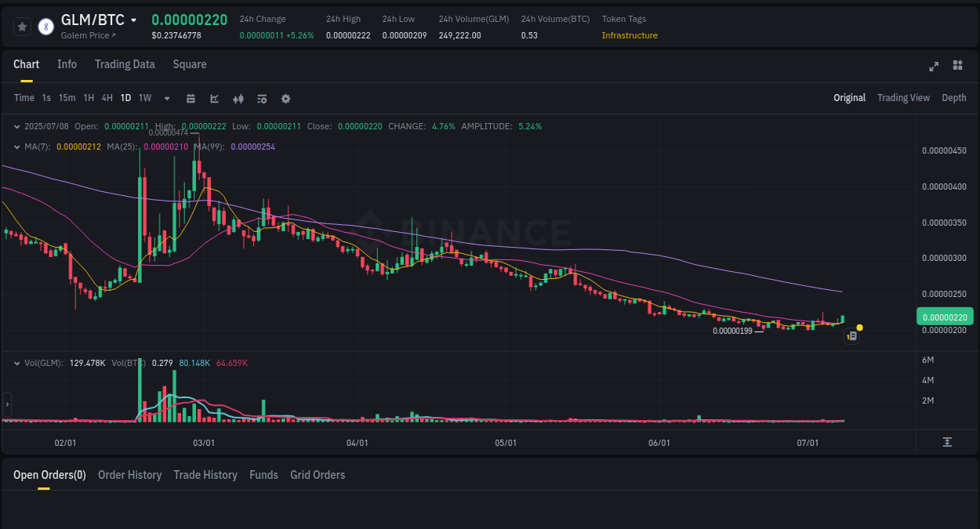The width and height of the screenshot is (980, 529).
Task: Collapse the OHLC info row chevron
Action: click(17, 125)
